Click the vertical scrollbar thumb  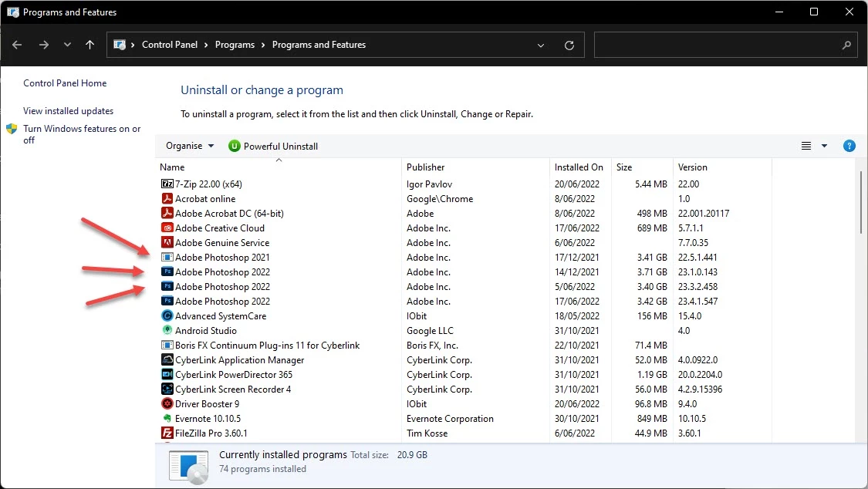tap(861, 202)
